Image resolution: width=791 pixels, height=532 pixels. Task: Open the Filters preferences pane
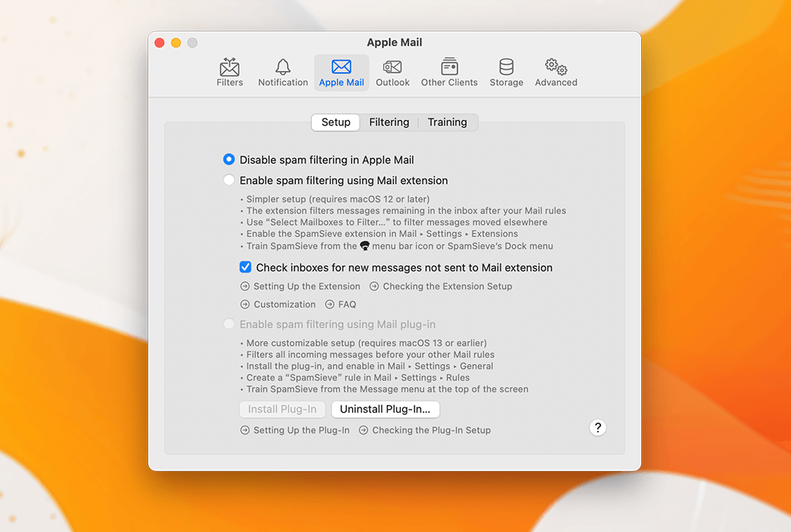[230, 73]
